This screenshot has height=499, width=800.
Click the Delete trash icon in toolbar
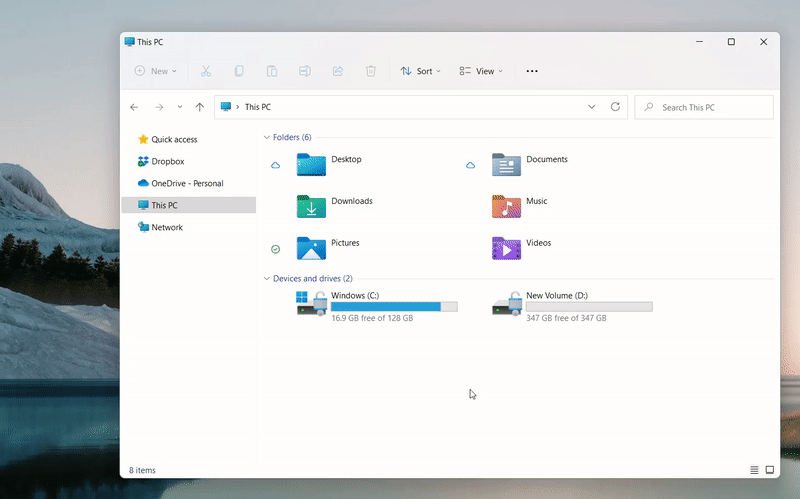coord(370,71)
